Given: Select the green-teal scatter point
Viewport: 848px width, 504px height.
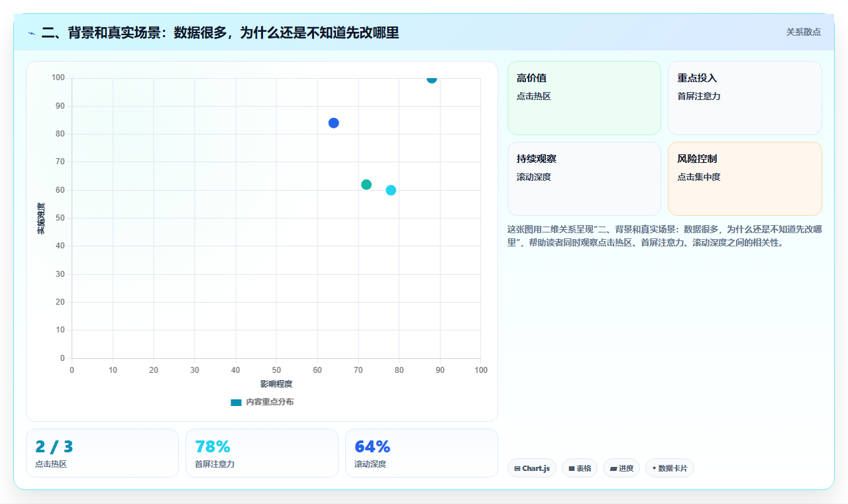Looking at the screenshot, I should [x=366, y=185].
